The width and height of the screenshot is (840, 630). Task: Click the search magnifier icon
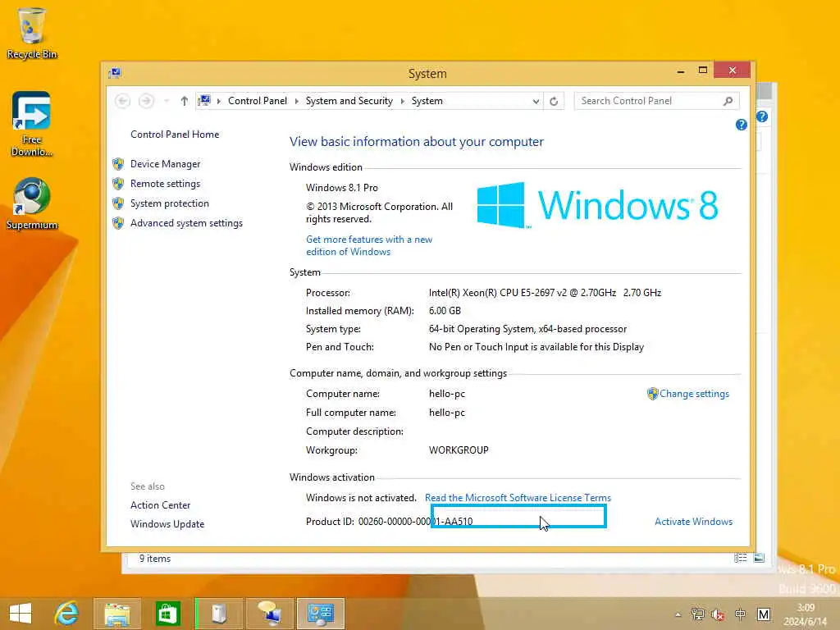[728, 101]
